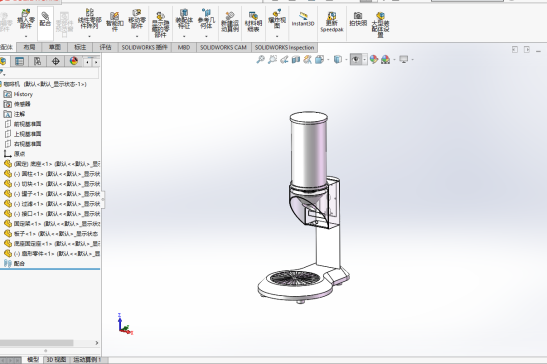The width and height of the screenshot is (547, 364).
Task: Open dropdown arrow beside View Orientation icon
Action: point(328,60)
